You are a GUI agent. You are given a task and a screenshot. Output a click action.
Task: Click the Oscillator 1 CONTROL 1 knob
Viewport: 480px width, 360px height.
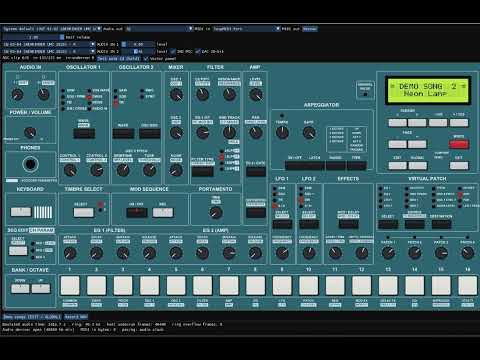(x=70, y=171)
